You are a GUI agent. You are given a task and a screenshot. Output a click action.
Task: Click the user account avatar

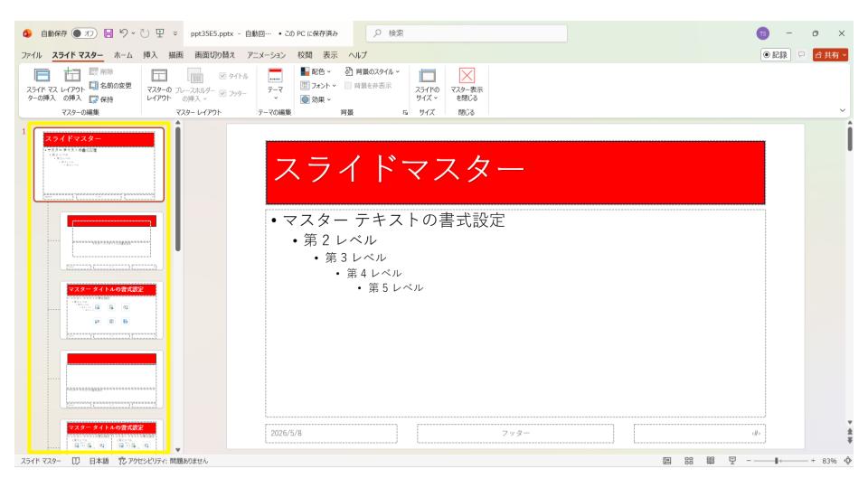point(763,33)
